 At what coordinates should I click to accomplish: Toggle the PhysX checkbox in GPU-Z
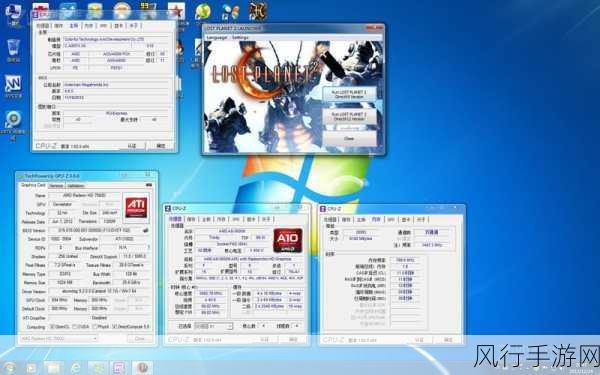click(x=95, y=327)
